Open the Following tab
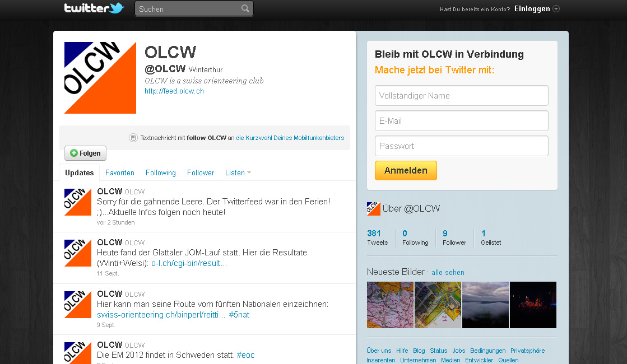Screen dimensions: 627x364 point(161,172)
